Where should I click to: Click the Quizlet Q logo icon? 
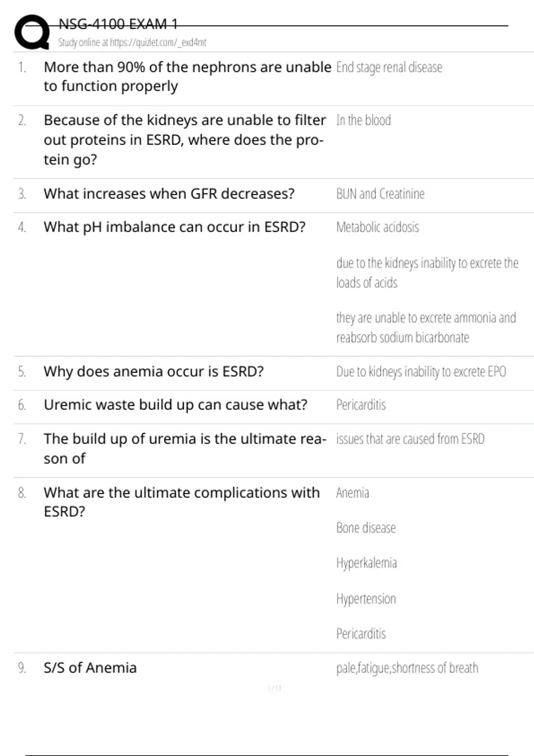[32, 32]
